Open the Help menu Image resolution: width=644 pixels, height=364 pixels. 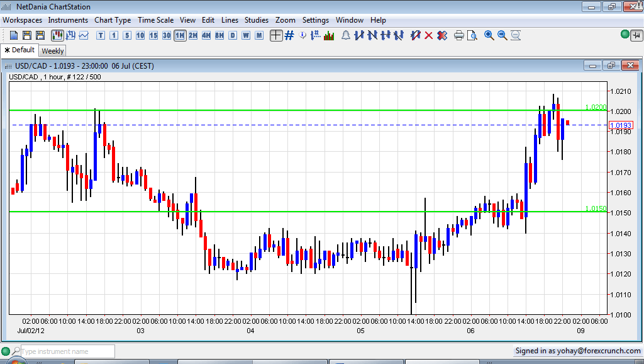click(378, 20)
